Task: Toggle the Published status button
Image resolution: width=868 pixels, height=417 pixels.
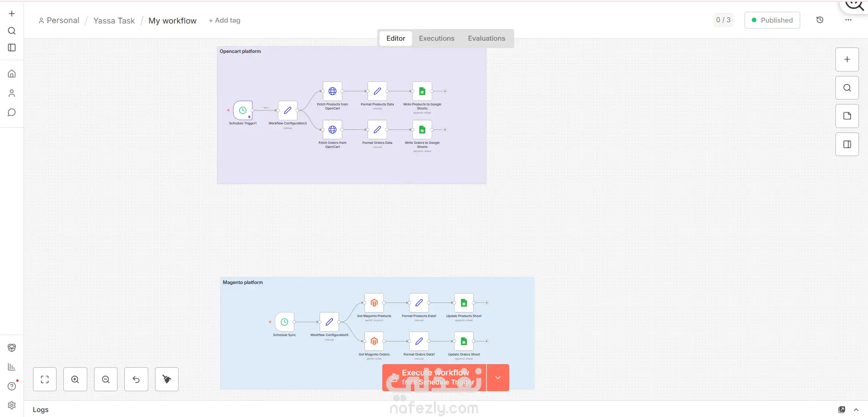Action: click(x=772, y=20)
